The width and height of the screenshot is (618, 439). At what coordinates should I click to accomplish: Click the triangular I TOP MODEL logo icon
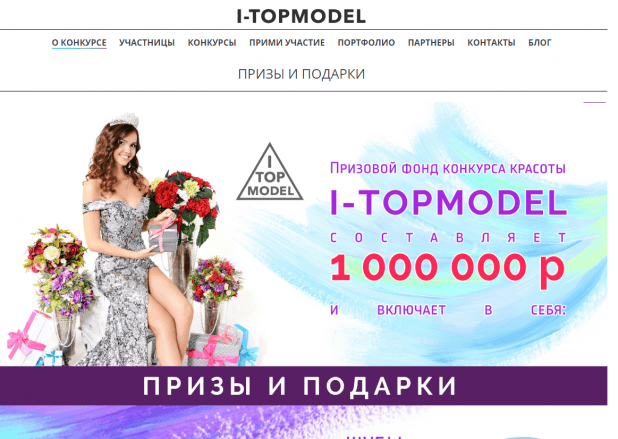(x=270, y=172)
